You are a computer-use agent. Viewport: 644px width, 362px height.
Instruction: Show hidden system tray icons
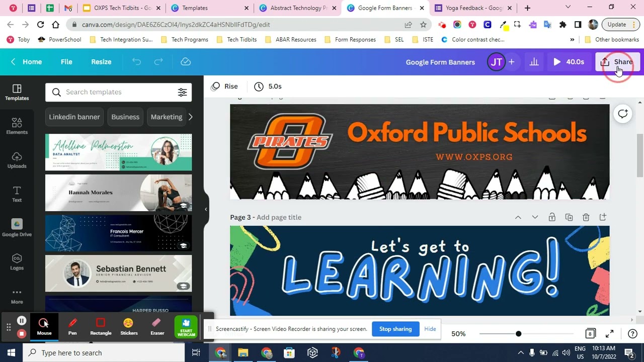point(520,352)
